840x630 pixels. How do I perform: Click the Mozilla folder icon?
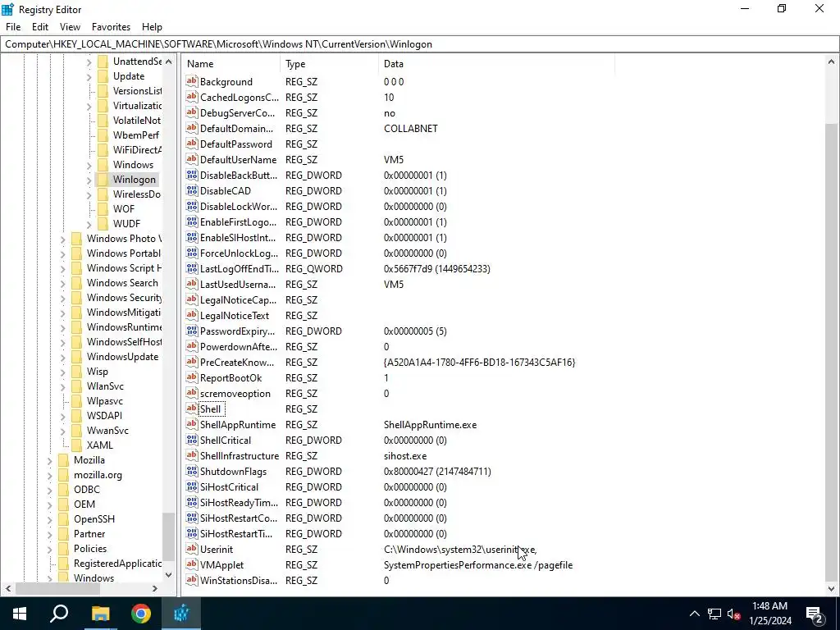coord(64,460)
